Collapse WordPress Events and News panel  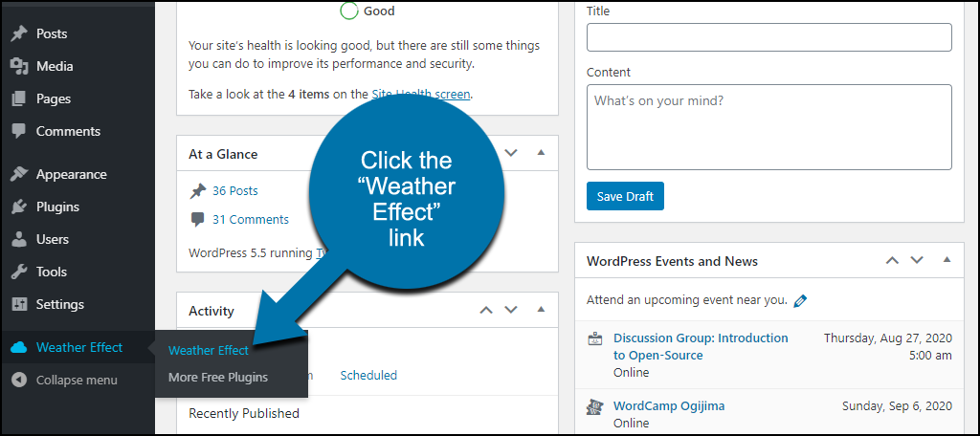tap(947, 259)
